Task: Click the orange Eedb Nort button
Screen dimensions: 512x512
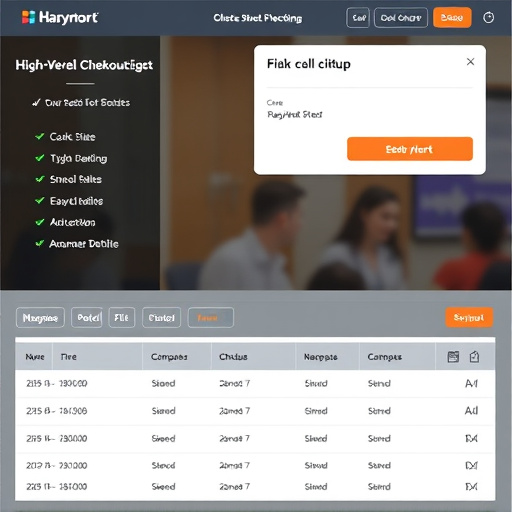Action: (410, 149)
